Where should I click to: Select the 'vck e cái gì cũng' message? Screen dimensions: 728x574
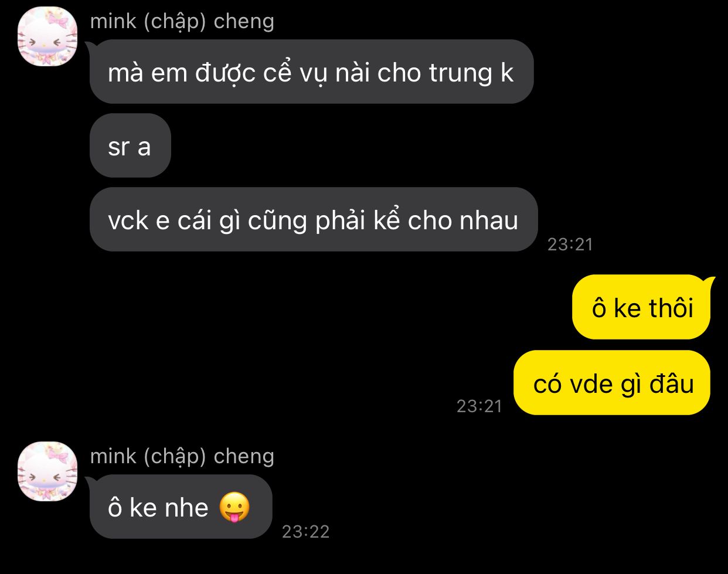[x=314, y=219]
